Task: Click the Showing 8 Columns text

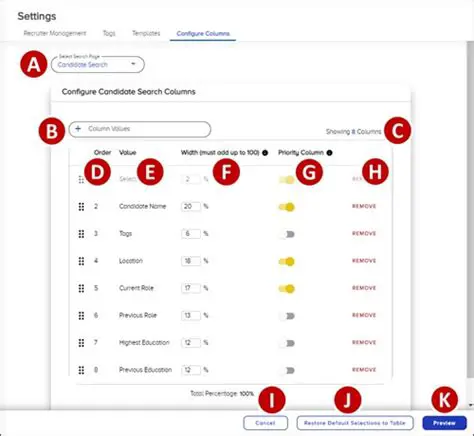Action: click(x=354, y=132)
